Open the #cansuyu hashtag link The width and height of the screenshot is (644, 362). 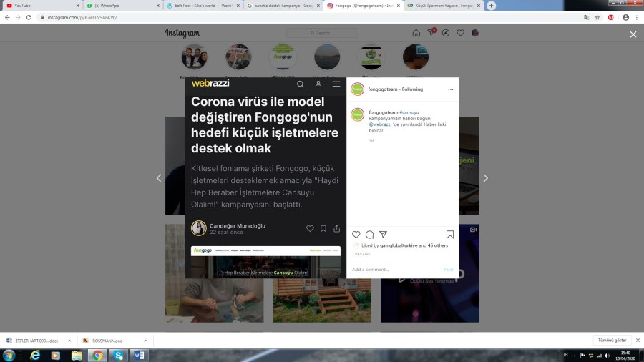tap(410, 112)
